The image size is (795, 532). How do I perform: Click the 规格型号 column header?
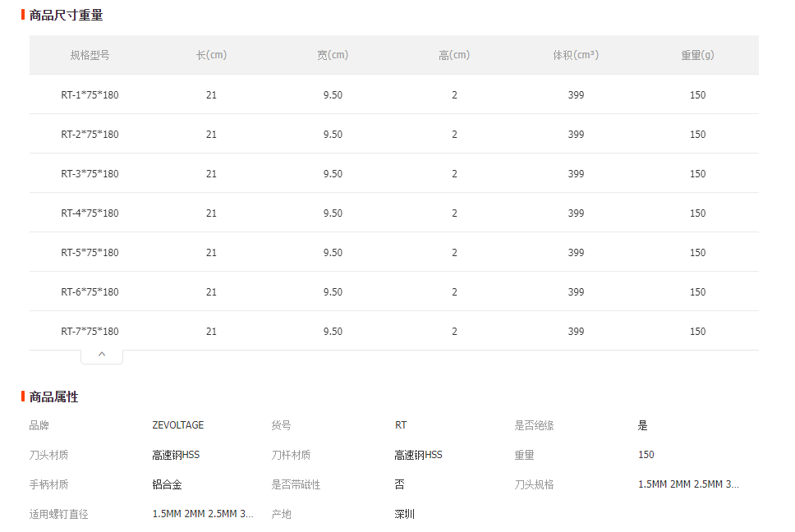90,55
